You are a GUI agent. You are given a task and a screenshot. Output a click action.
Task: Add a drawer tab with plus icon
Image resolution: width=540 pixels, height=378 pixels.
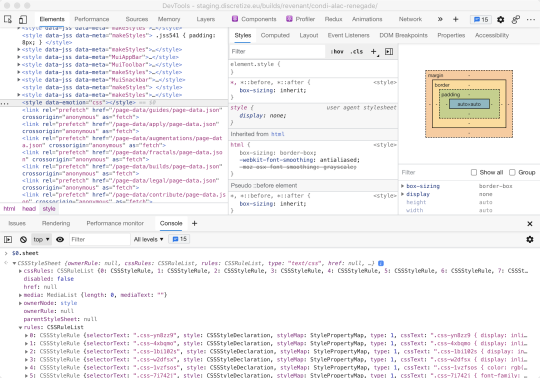(194, 223)
